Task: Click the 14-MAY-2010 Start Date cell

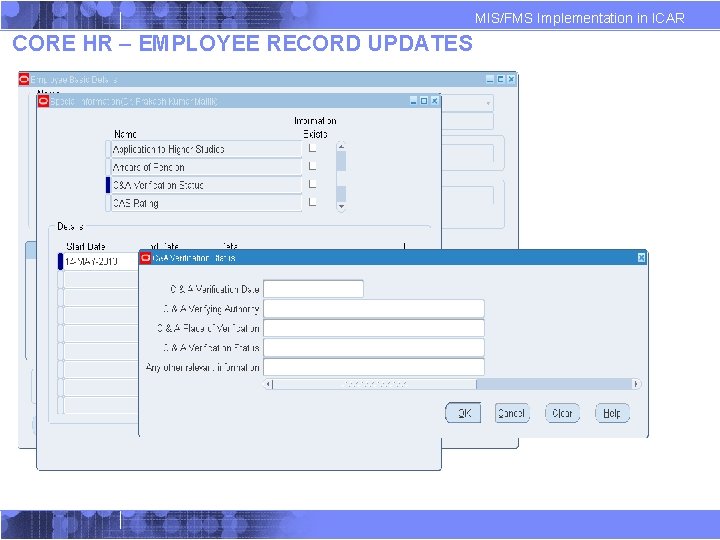Action: 101,261
